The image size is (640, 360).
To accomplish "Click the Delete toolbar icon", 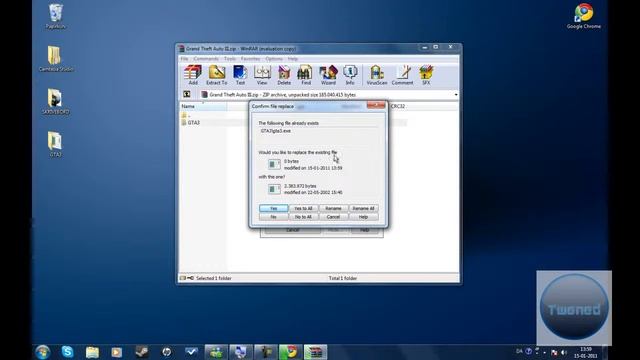I will pos(284,75).
